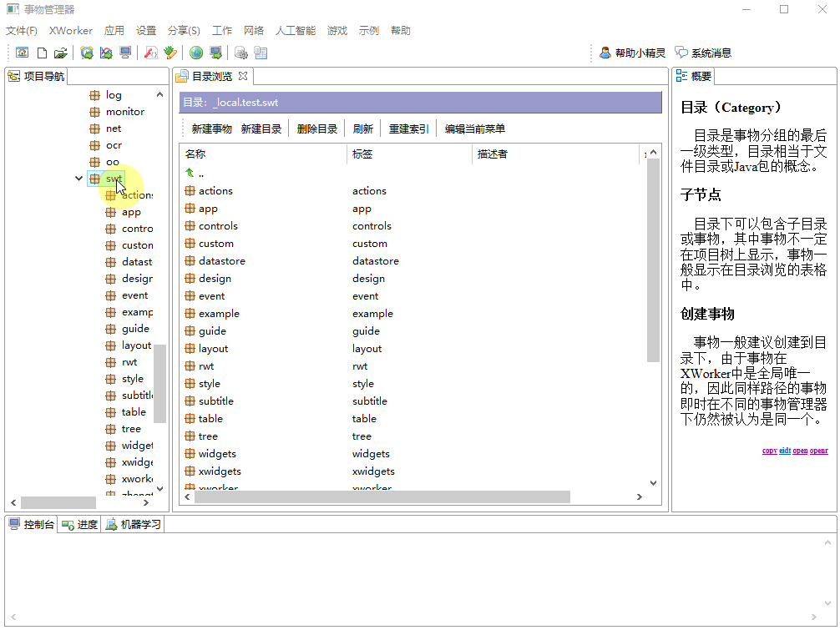Open the 人工智能 menu
840x630 pixels.
click(296, 31)
